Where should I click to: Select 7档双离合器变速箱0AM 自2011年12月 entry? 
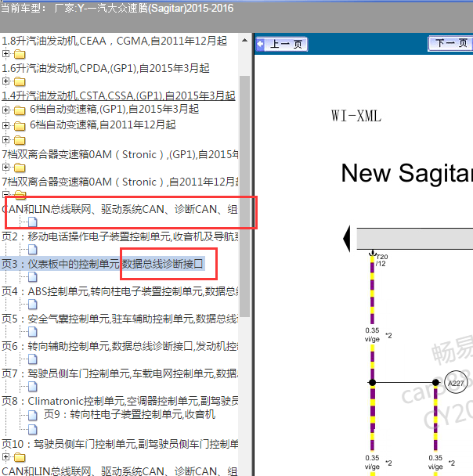tap(120, 182)
